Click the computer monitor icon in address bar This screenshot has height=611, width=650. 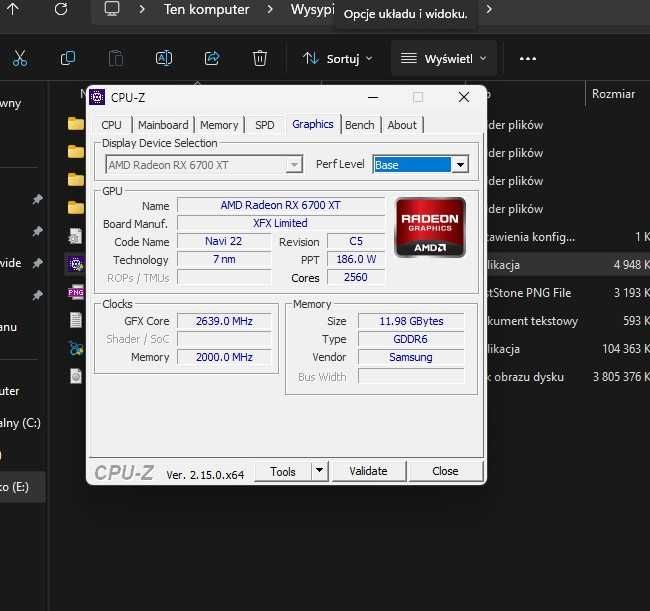point(112,8)
